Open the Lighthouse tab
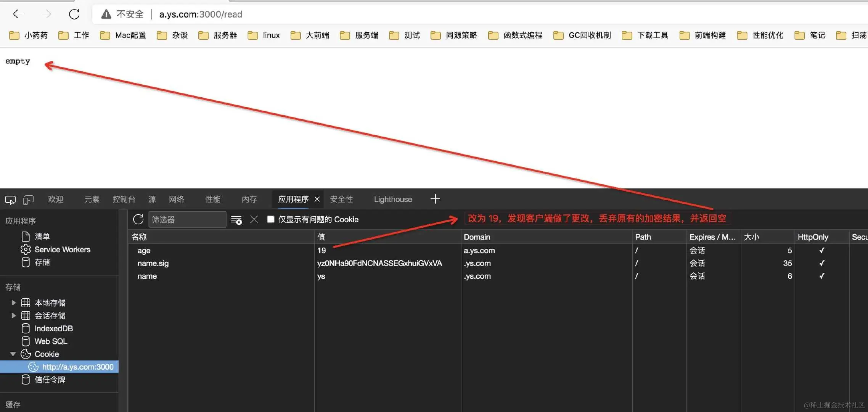Viewport: 868px width, 412px height. (393, 199)
